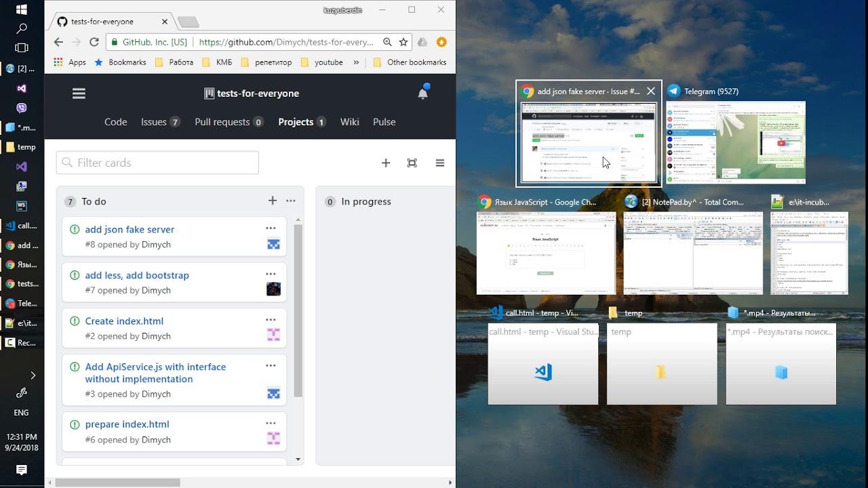Open Task View button in taskbar

(x=22, y=48)
